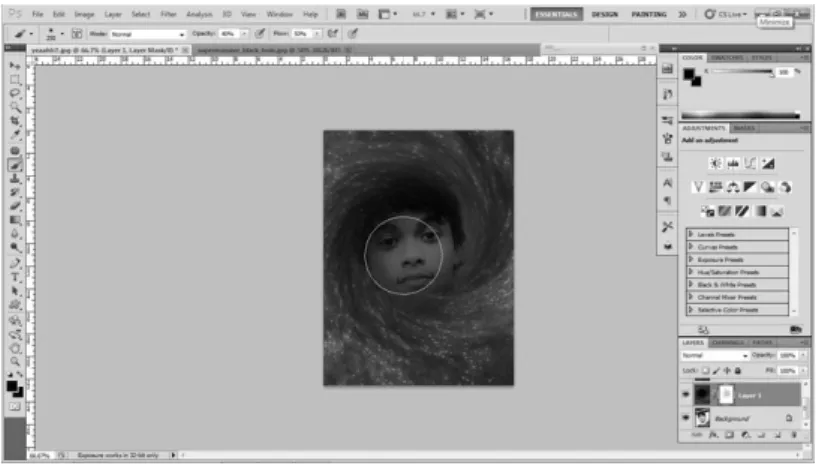This screenshot has height=466, width=819.
Task: Open the Opacity slider arrow in options bar
Action: coord(244,34)
